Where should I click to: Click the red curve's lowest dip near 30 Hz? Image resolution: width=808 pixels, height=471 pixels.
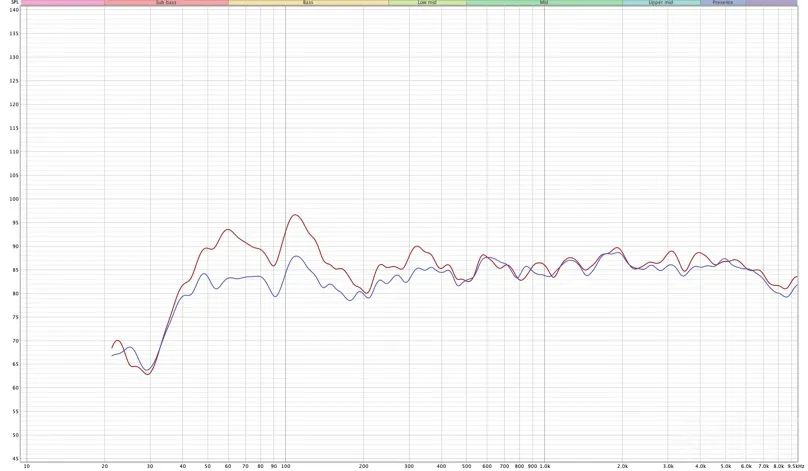tap(148, 374)
